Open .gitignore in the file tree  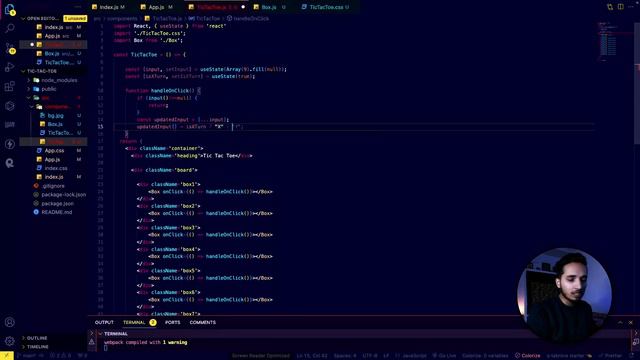click(53, 186)
